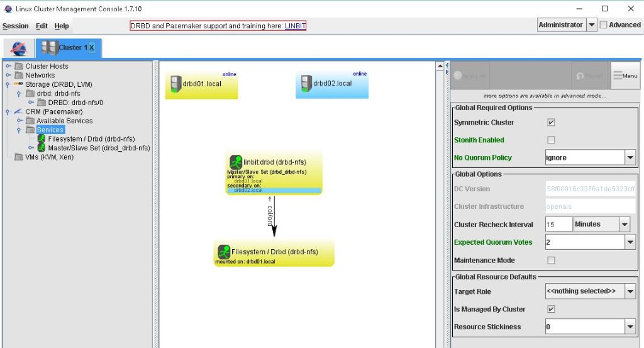644x348 pixels.
Task: Open the Menu button in options panel
Action: coord(626,76)
